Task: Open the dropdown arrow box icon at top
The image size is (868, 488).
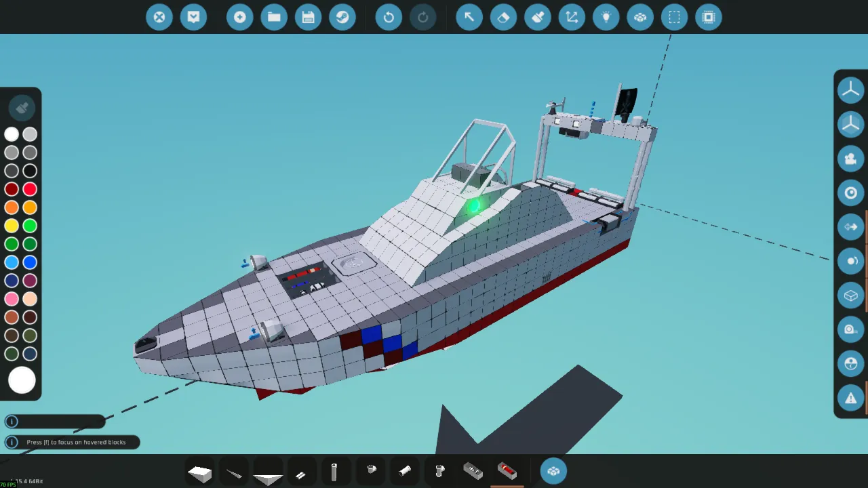Action: pos(193,17)
